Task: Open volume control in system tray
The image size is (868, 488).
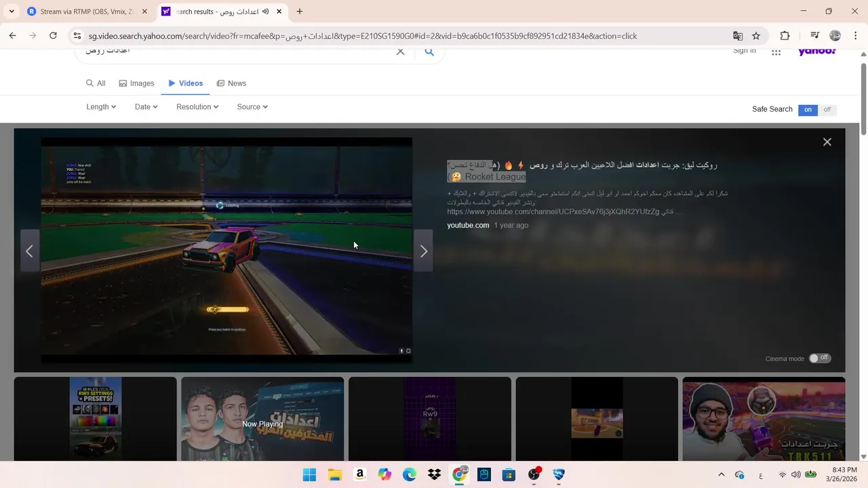Action: pyautogui.click(x=795, y=474)
